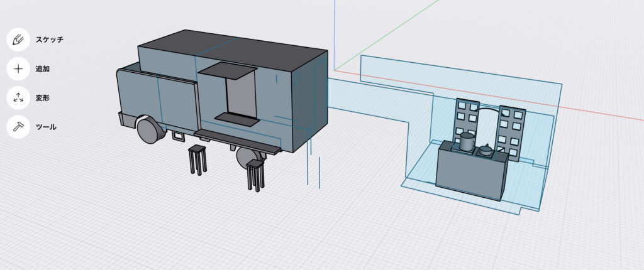This screenshot has height=270, width=644.
Task: Click the front face of kitchen counter
Action: 470,173
